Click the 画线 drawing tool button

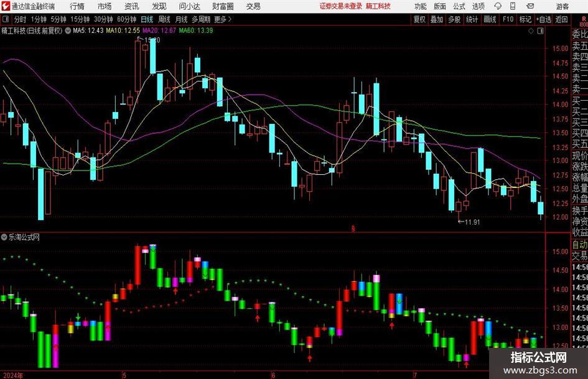coord(490,19)
